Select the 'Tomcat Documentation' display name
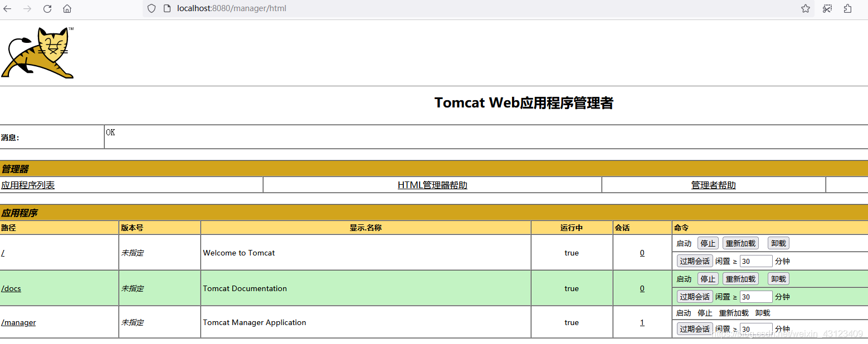The height and width of the screenshot is (344, 868). pos(245,288)
